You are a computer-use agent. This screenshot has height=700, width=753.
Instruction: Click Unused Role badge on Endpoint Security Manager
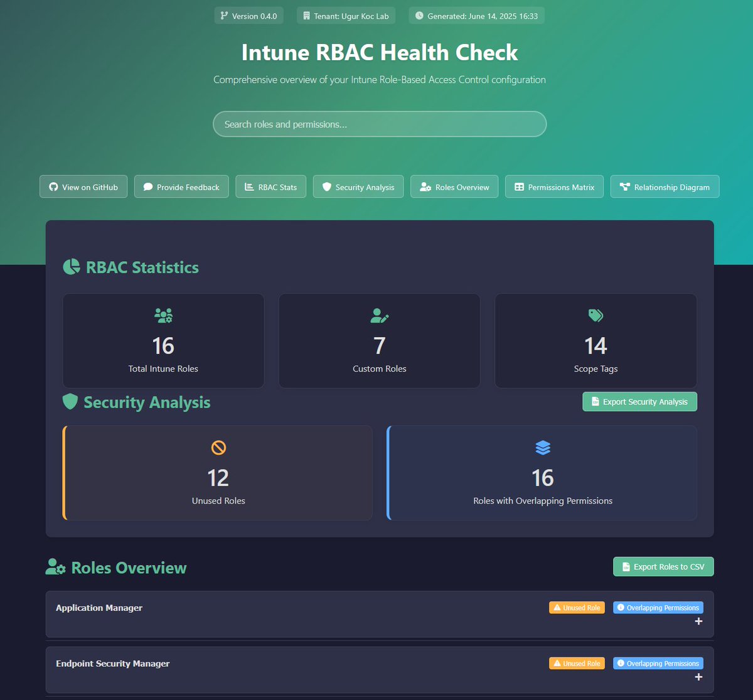tap(577, 664)
